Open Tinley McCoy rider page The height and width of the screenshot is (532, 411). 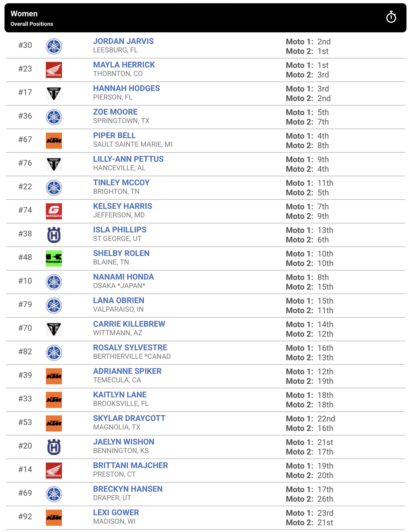click(x=121, y=183)
